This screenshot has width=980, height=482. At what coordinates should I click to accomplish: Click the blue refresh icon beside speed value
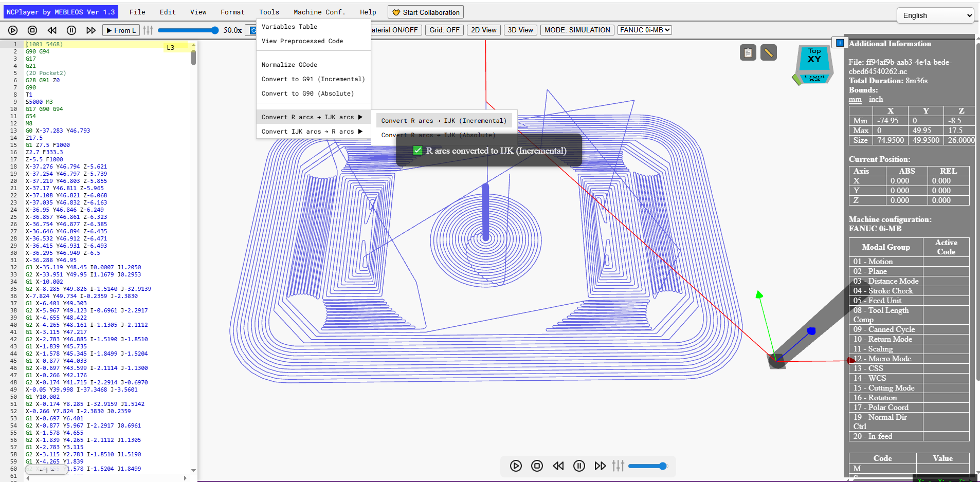(253, 30)
